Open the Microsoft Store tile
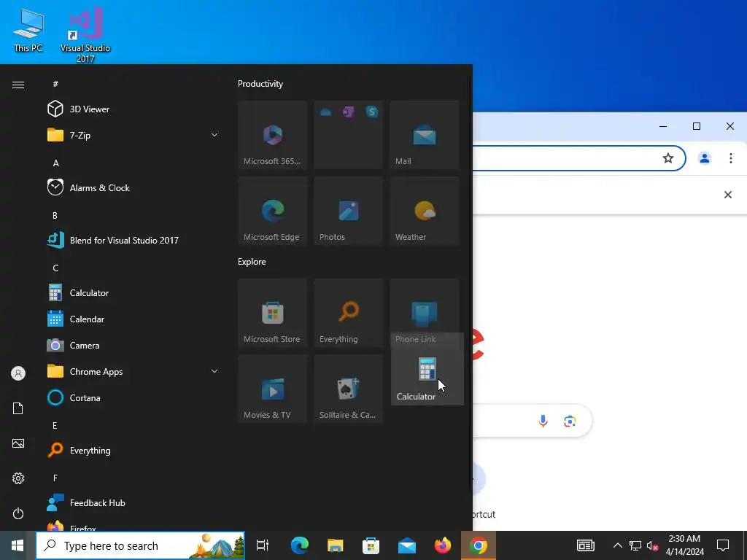The height and width of the screenshot is (560, 747). click(x=273, y=313)
